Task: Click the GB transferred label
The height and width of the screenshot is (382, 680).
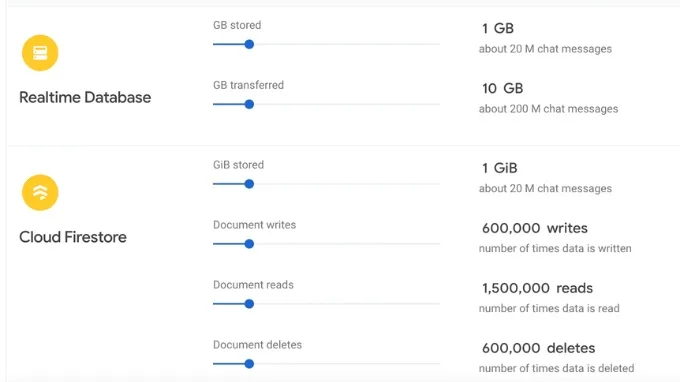Action: pyautogui.click(x=248, y=85)
